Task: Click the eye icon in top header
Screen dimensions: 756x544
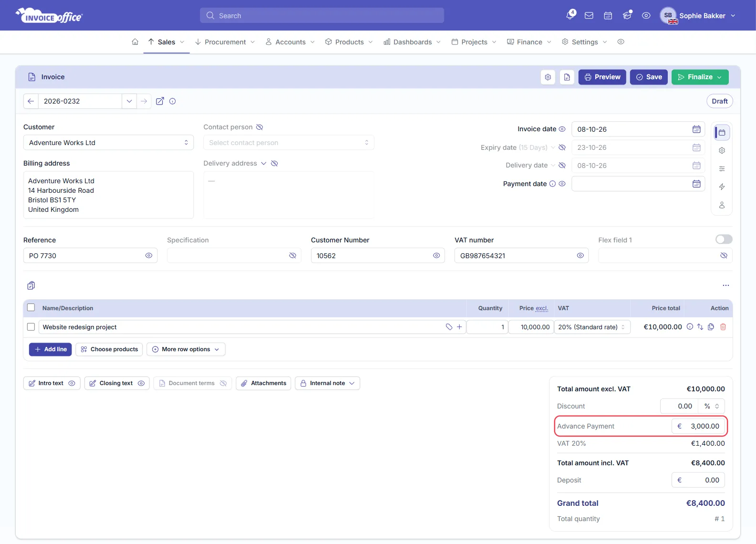Action: point(646,16)
